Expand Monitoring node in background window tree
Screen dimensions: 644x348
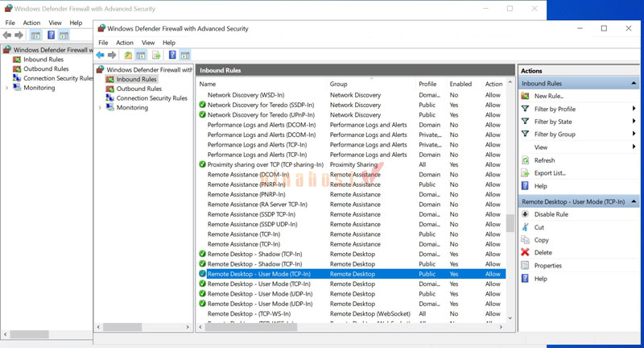click(6, 88)
